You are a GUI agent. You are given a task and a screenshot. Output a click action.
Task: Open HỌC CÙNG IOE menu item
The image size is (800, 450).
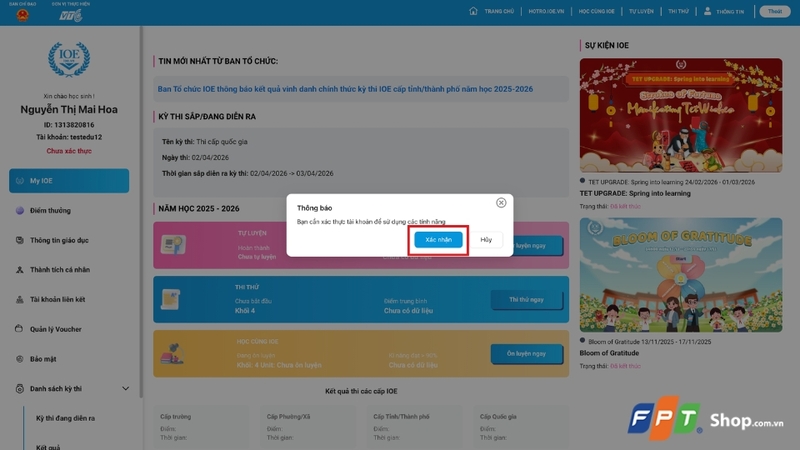coord(596,11)
